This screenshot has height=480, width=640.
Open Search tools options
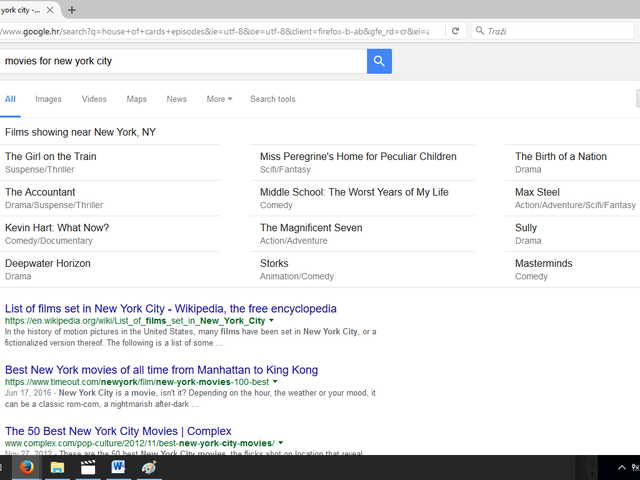[x=273, y=99]
